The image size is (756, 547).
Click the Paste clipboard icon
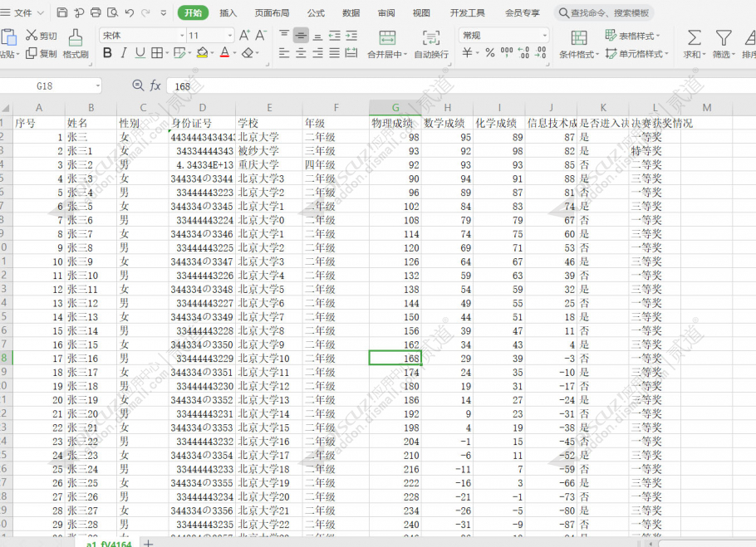point(8,37)
